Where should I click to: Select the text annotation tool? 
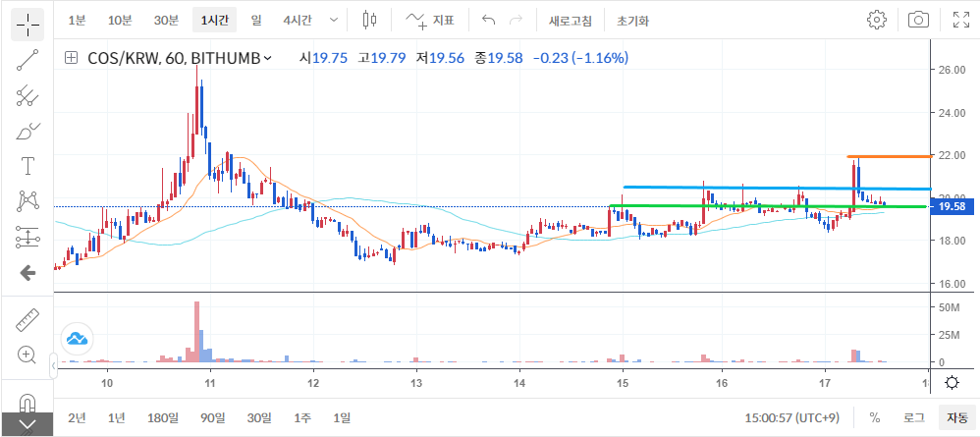point(27,166)
